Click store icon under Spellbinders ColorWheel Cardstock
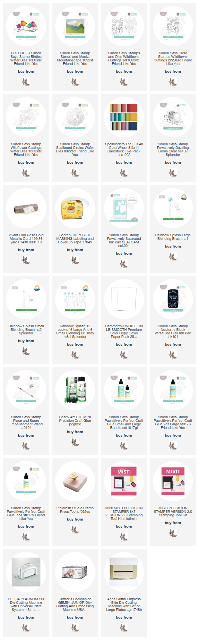Screen dimensions: 199x644 click(124, 173)
